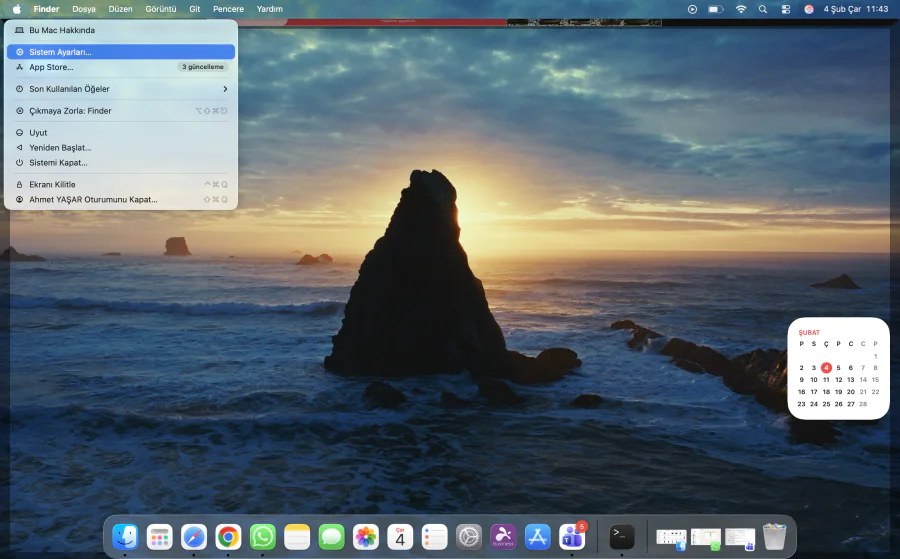The image size is (900, 559).
Task: Click date 14 in calendar widget
Action: click(x=863, y=380)
